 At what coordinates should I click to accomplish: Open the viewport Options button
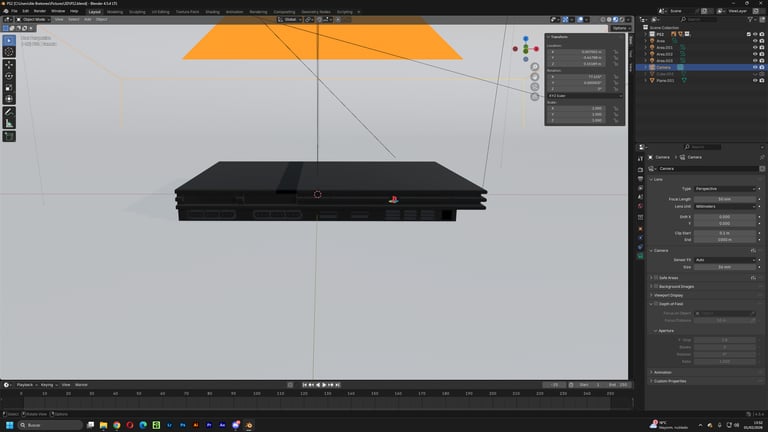tap(620, 28)
